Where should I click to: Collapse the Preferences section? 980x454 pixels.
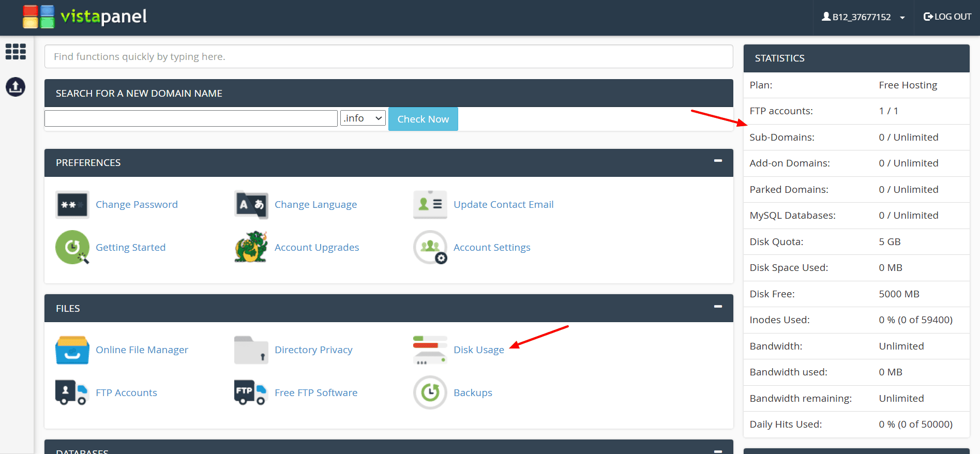718,161
